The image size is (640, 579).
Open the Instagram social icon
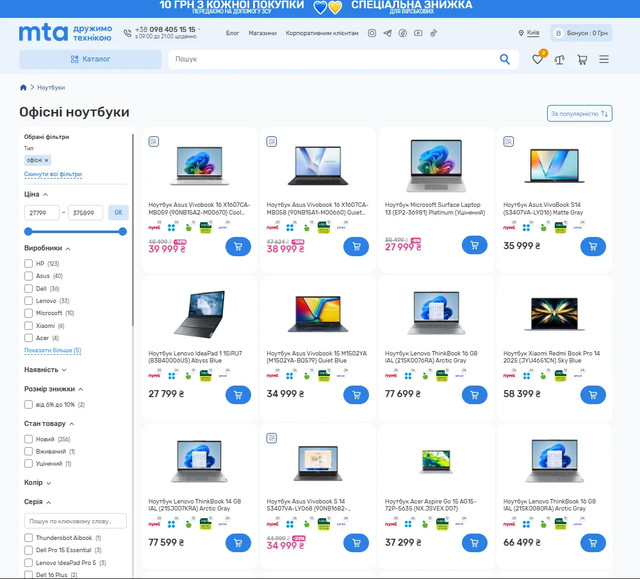(x=371, y=33)
